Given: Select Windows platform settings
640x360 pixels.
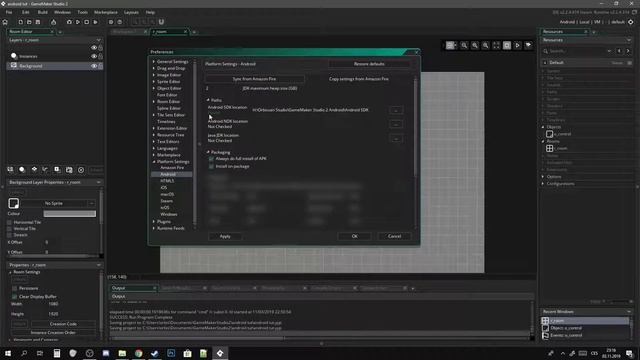Looking at the screenshot, I should coord(169,214).
